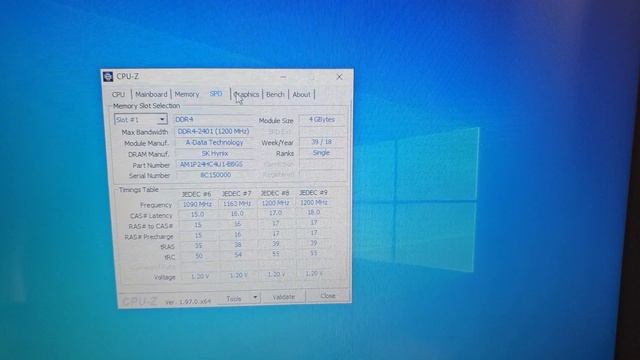The height and width of the screenshot is (360, 640).
Task: Click the JEDEC #6 tRC value 50
Action: 199,256
